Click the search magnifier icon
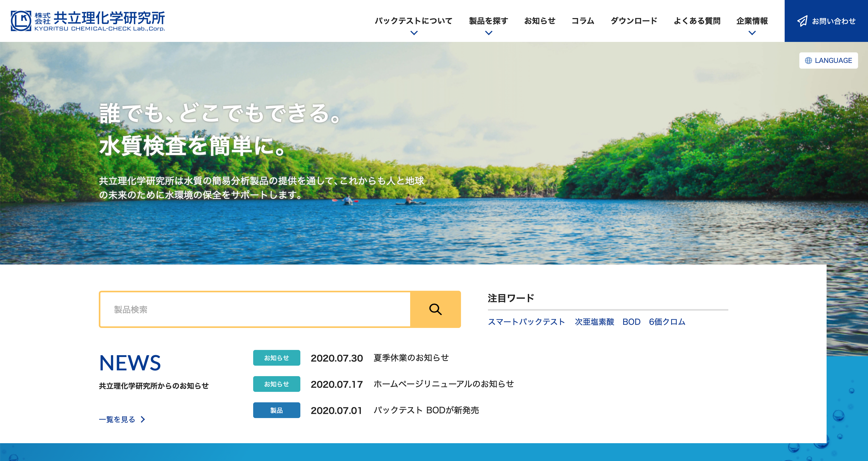Viewport: 868px width, 461px height. (435, 309)
